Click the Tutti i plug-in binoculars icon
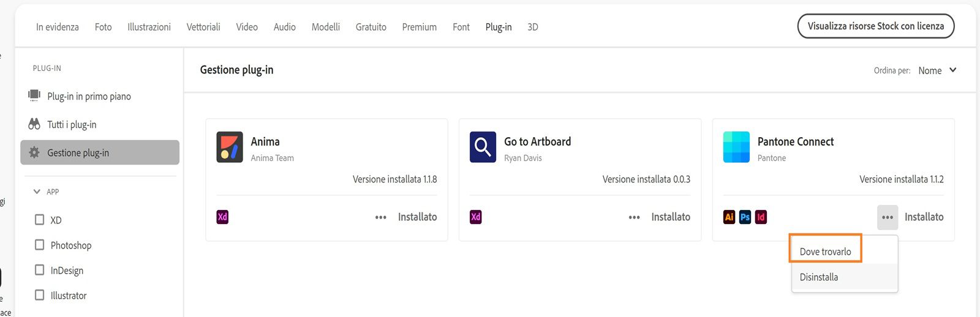The height and width of the screenshot is (317, 980). coord(34,124)
